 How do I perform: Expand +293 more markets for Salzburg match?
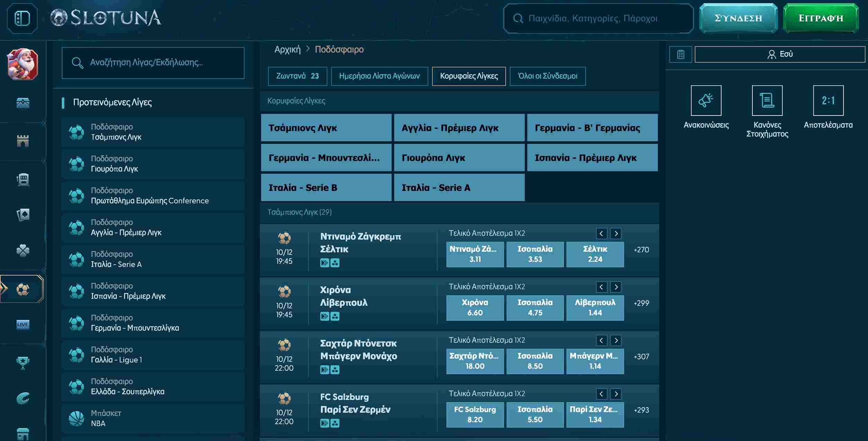tap(641, 410)
